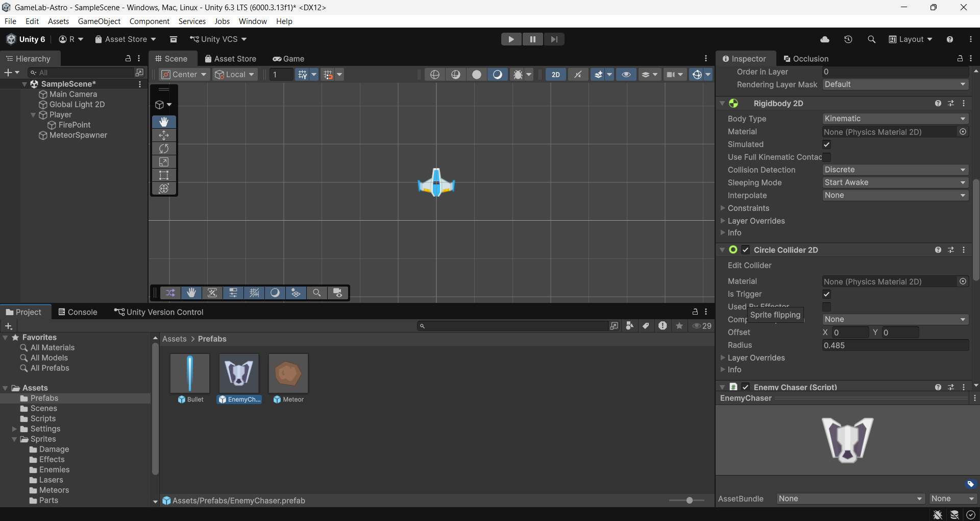
Task: Toggle the Is Trigger checkbox
Action: 826,294
